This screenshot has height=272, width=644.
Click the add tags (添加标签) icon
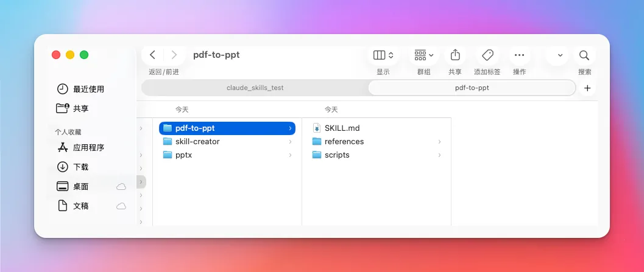pyautogui.click(x=487, y=55)
